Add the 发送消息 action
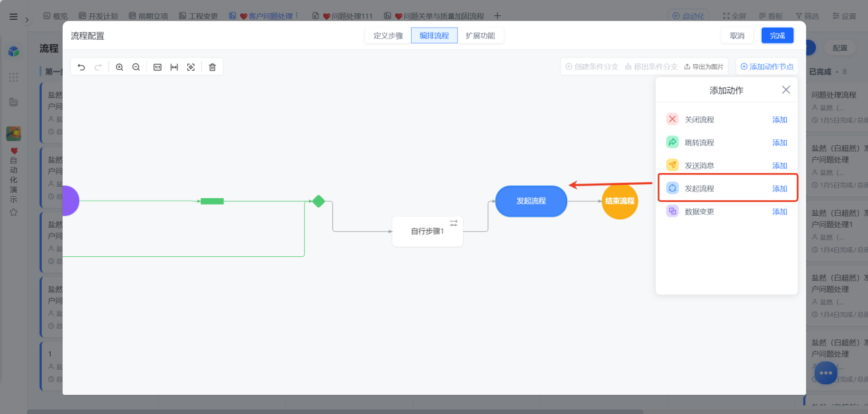 (780, 166)
